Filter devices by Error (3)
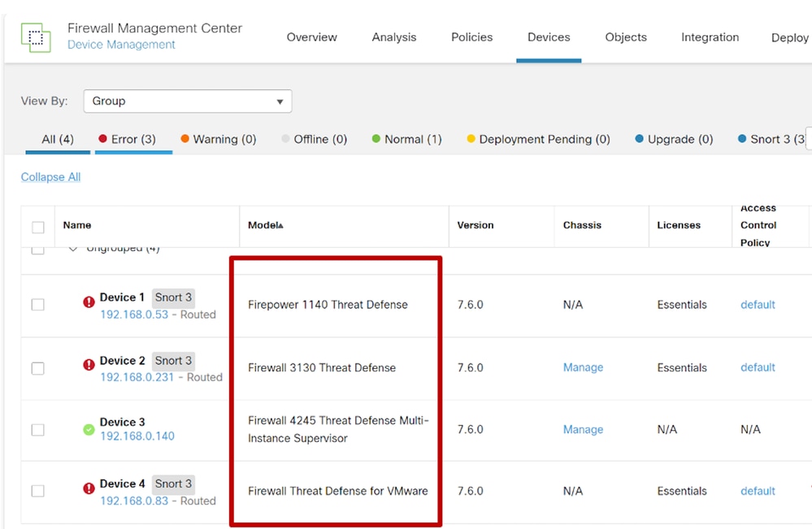Screen dimensions: 812x529 tap(127, 139)
